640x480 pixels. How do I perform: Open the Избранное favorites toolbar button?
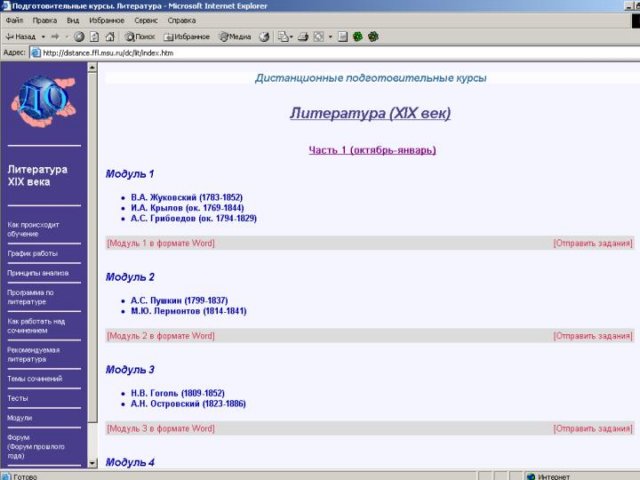(187, 37)
